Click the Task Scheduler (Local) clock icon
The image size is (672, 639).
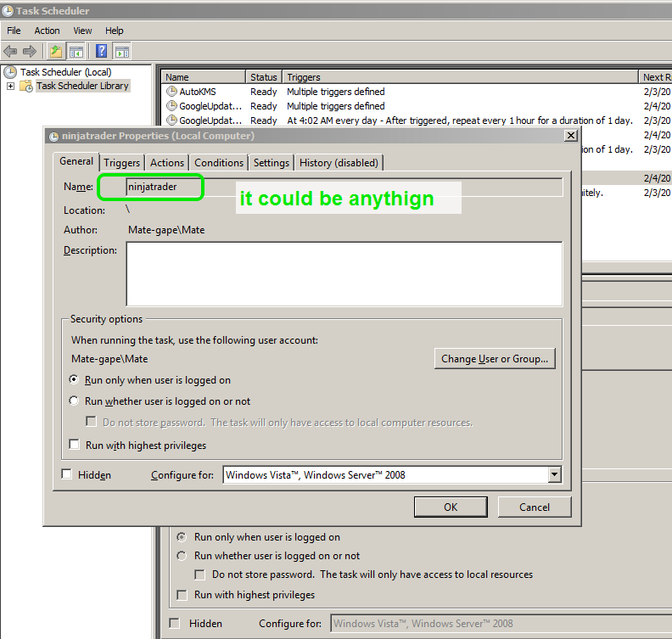(10, 72)
